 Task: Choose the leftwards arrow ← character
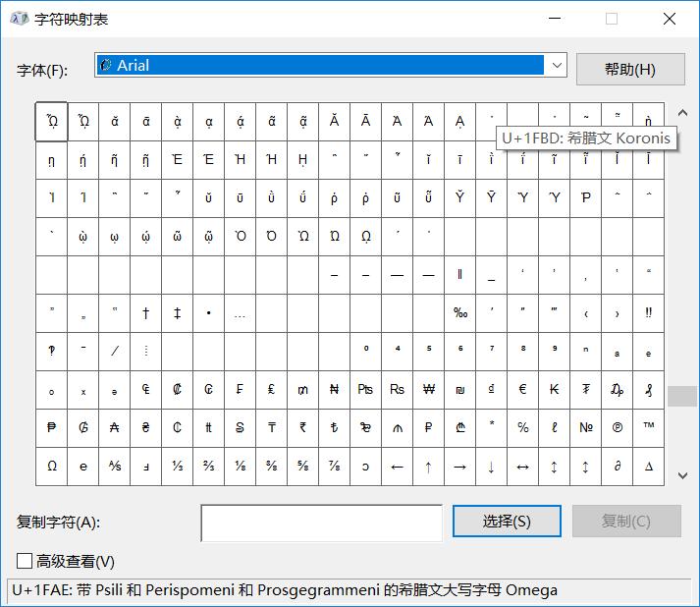point(398,467)
